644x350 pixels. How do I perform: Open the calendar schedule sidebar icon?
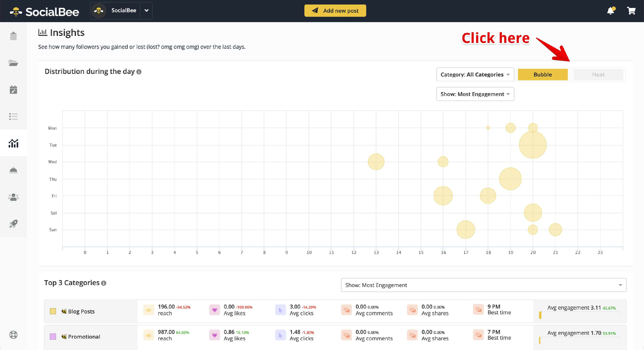(x=13, y=90)
